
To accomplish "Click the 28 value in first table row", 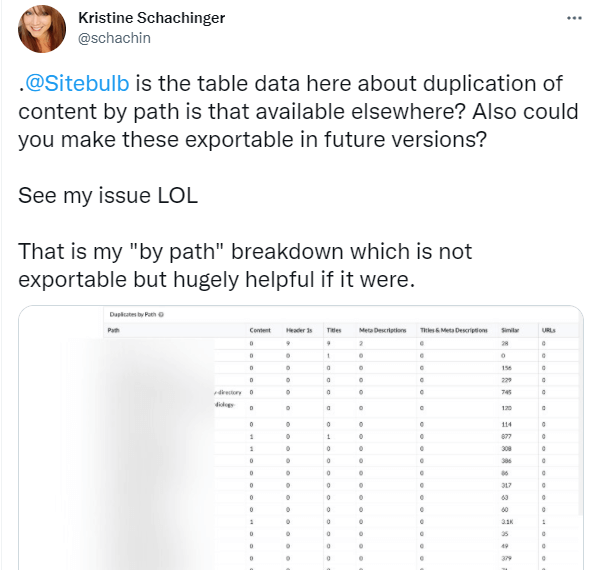I will (x=505, y=344).
